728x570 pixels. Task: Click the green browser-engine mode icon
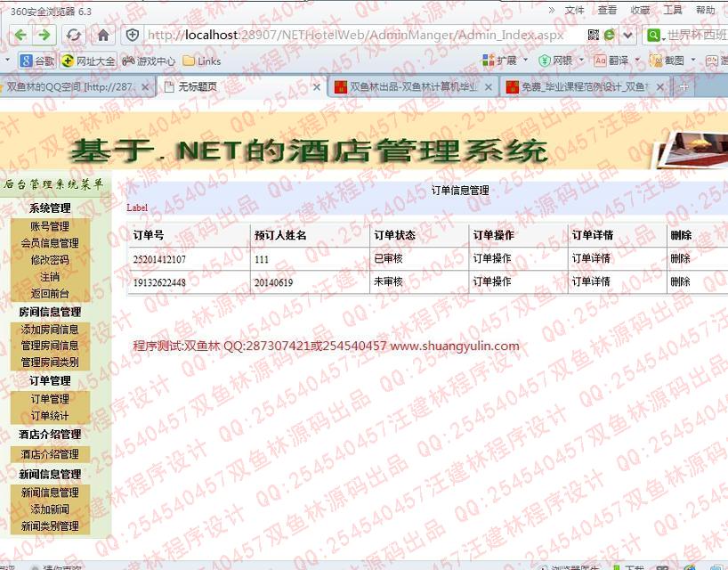point(610,35)
